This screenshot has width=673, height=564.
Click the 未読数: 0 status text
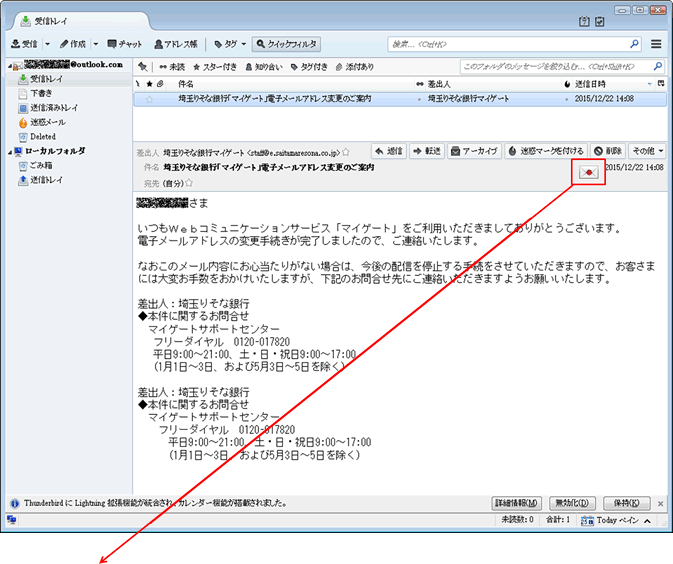[x=517, y=520]
